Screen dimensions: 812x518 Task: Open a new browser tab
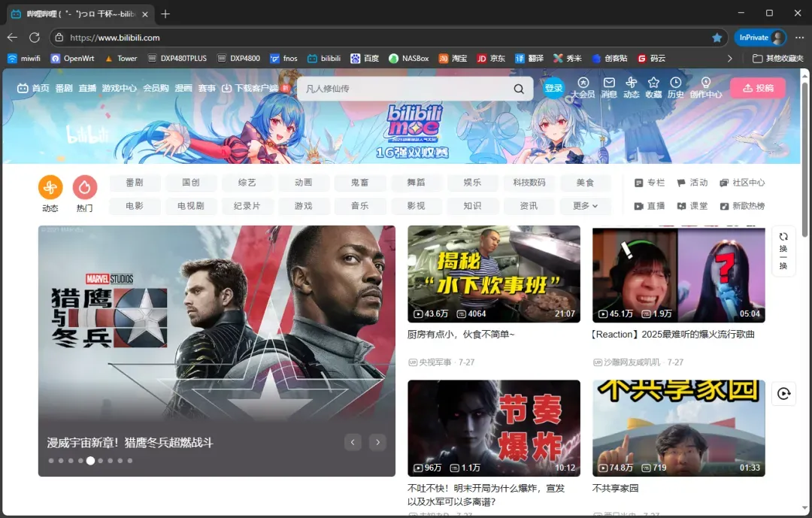pyautogui.click(x=165, y=14)
